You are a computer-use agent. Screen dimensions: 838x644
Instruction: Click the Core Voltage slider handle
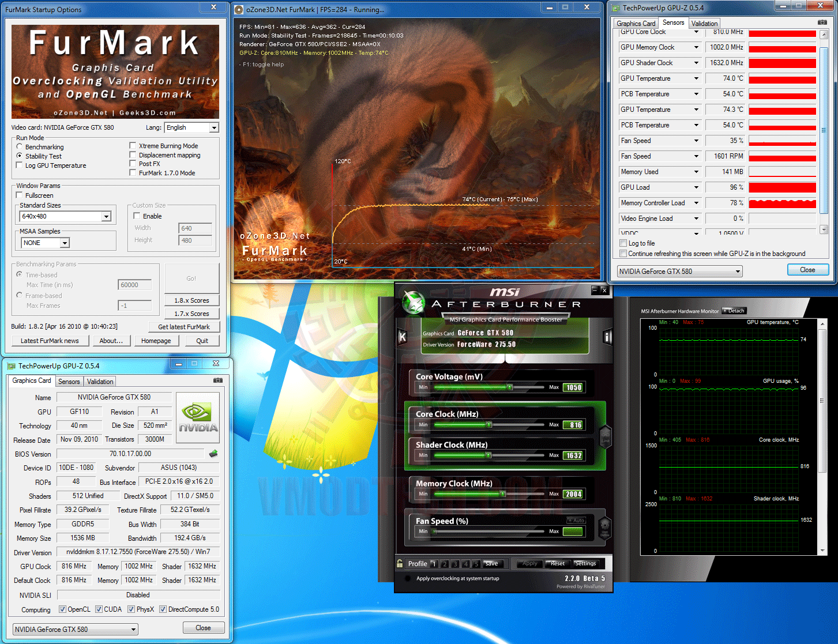coord(510,387)
